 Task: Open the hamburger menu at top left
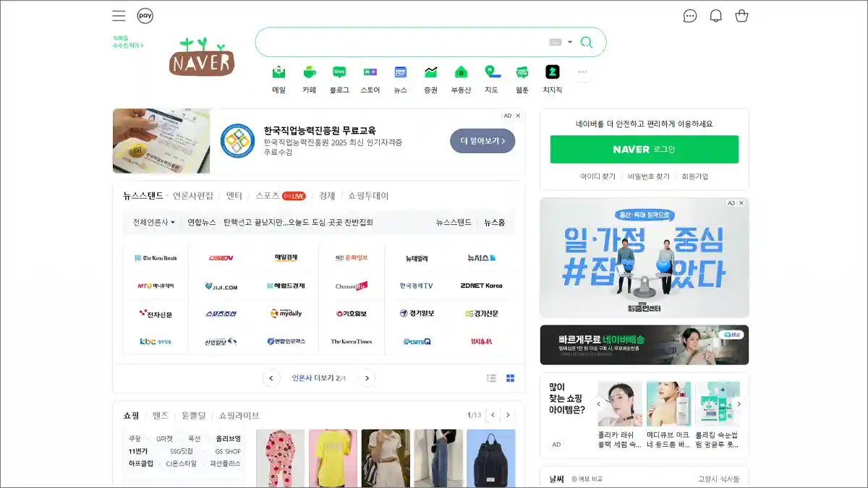(119, 16)
